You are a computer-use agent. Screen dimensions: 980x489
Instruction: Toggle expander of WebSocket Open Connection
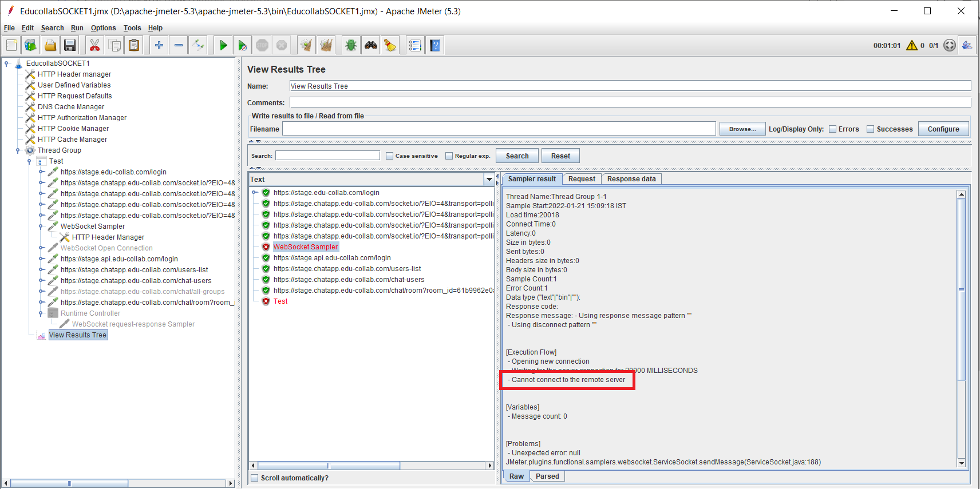(x=41, y=248)
